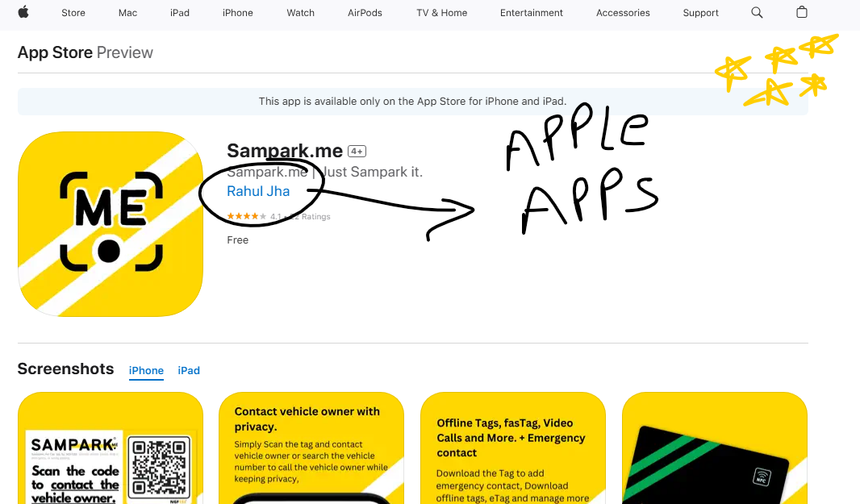
Task: Open developer Rahul Jha's page
Action: coord(258,191)
